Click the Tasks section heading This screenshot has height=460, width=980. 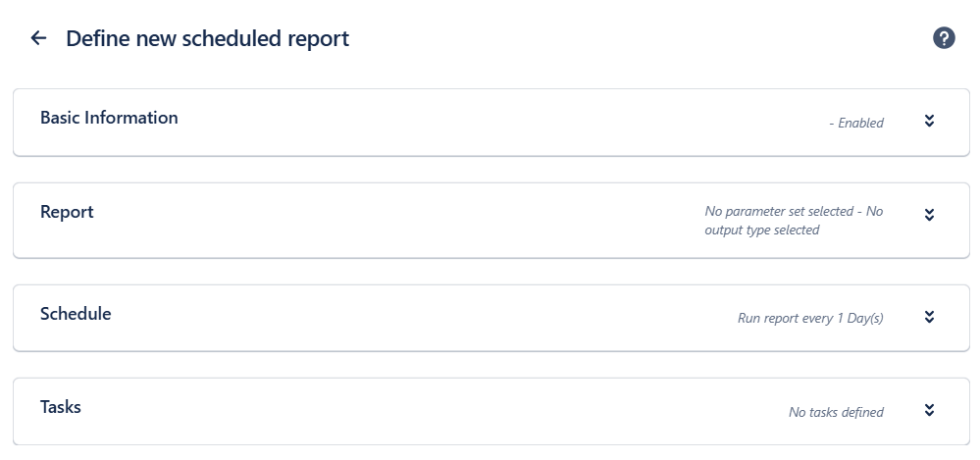61,407
